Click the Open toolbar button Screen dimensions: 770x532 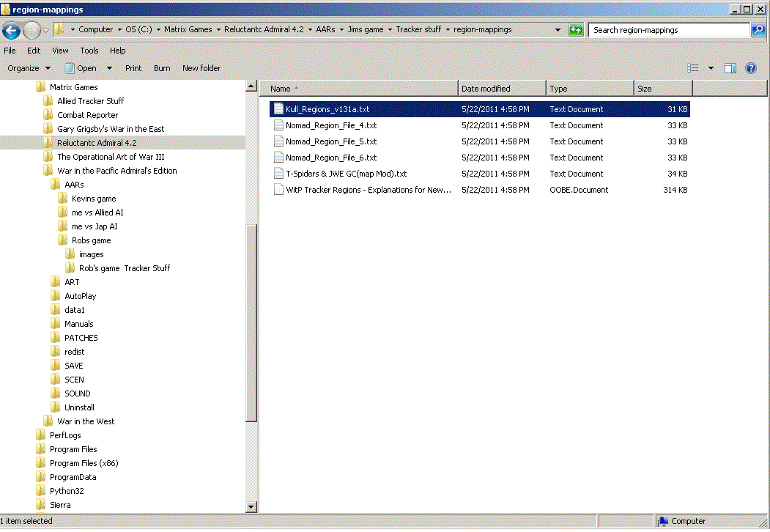point(81,68)
